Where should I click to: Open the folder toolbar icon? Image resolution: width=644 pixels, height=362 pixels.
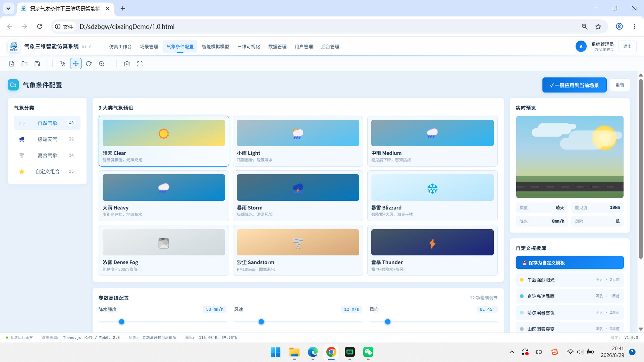[24, 64]
